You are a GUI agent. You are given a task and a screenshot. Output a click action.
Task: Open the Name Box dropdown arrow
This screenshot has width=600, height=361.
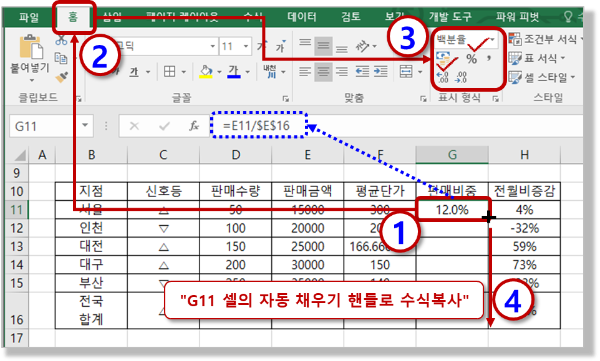tap(85, 125)
